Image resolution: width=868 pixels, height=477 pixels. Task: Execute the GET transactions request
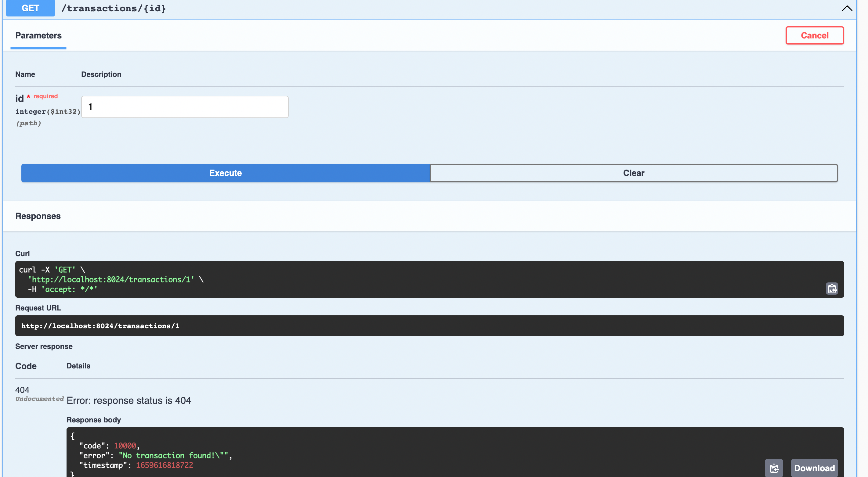pos(226,173)
